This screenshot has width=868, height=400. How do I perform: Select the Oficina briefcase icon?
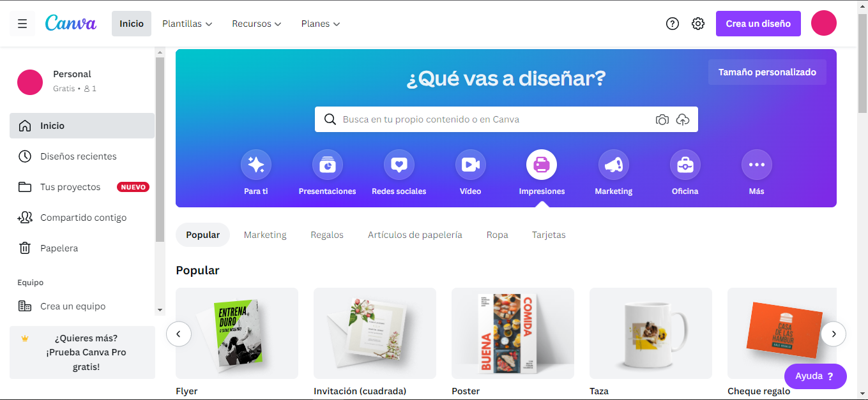click(685, 165)
